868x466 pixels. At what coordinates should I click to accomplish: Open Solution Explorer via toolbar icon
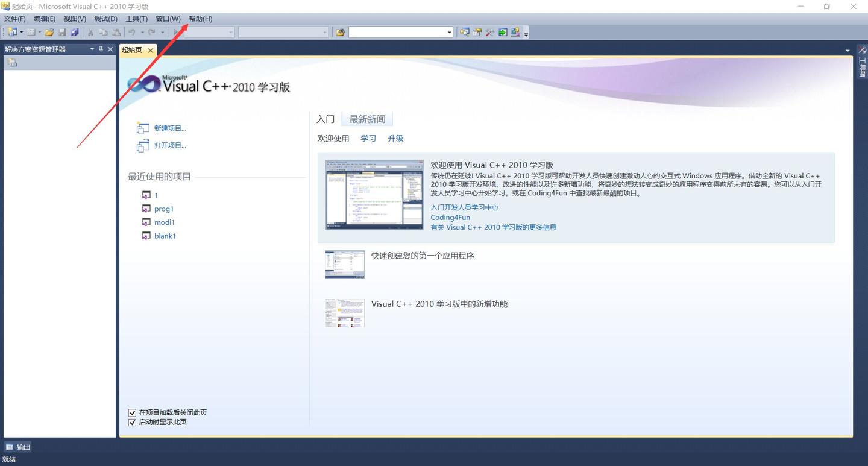(464, 32)
